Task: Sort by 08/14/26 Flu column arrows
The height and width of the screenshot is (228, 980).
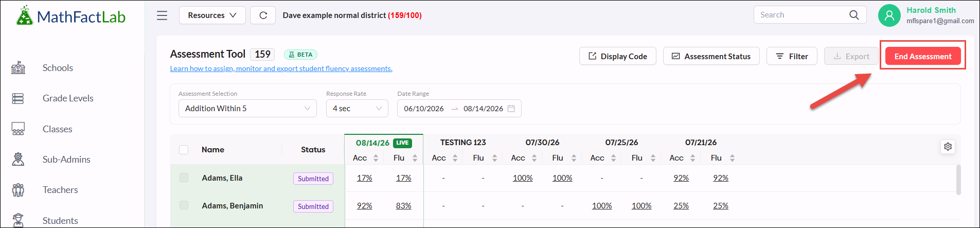Action: point(415,158)
